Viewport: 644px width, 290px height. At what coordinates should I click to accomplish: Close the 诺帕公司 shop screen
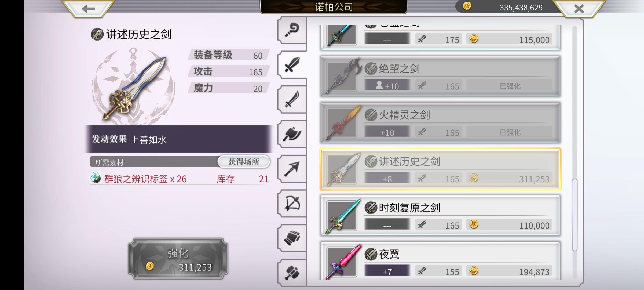pos(579,9)
